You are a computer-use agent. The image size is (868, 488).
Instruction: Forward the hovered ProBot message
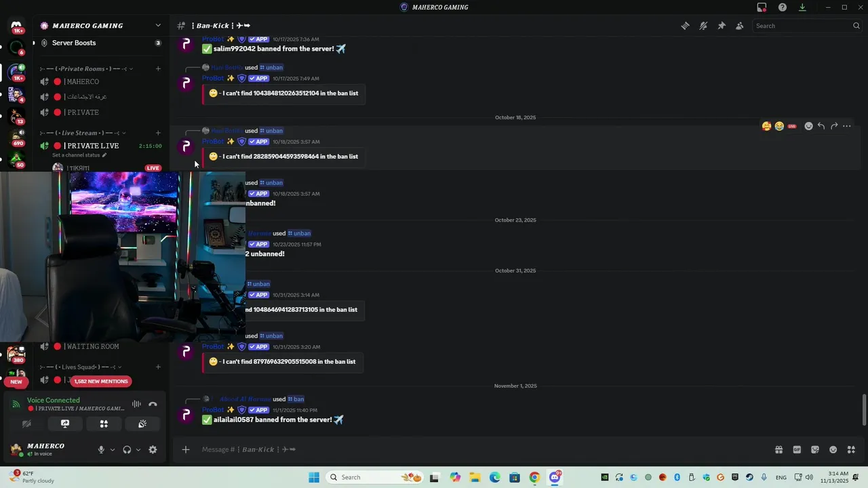click(x=834, y=126)
